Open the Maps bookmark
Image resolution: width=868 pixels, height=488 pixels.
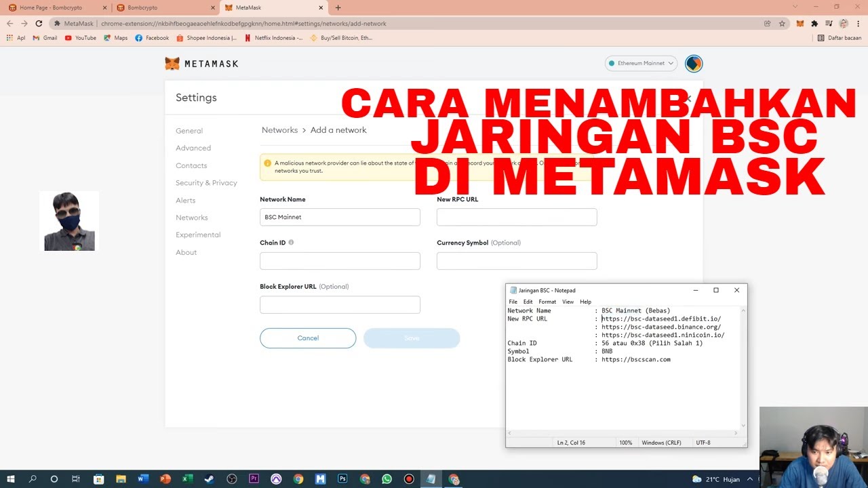(116, 38)
